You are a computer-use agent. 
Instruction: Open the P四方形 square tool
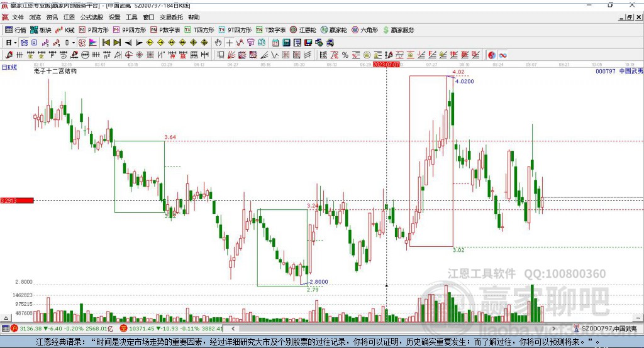[94, 30]
